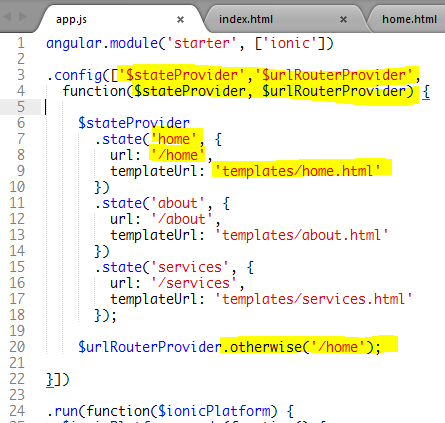Click the underlined opening brace on line 4
The image size is (445, 423).
coord(426,92)
